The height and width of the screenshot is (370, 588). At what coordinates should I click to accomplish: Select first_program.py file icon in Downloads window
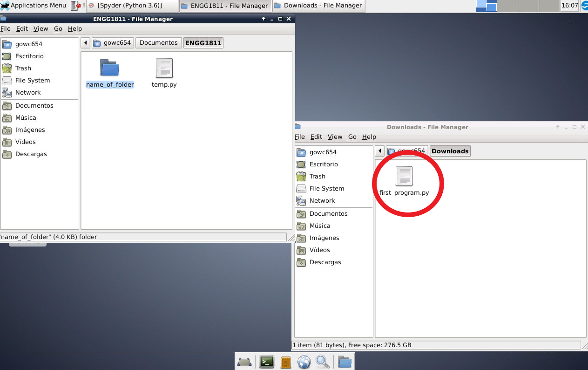pos(404,176)
